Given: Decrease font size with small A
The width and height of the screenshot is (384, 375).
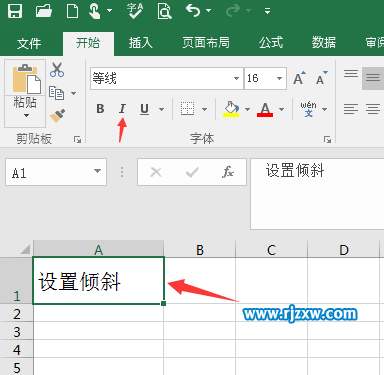Looking at the screenshot, I should coord(322,78).
